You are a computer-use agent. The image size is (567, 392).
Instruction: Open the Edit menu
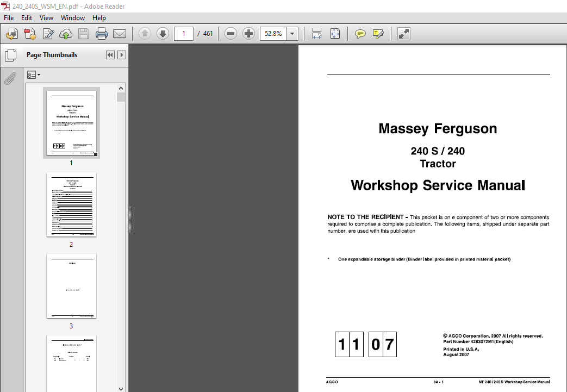[x=27, y=18]
